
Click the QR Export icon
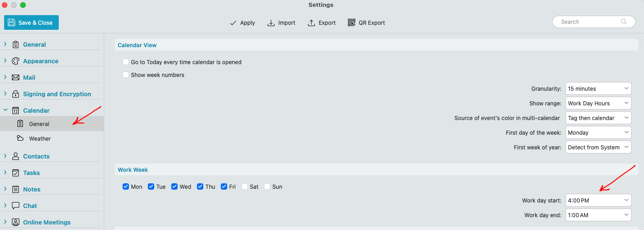tap(352, 22)
